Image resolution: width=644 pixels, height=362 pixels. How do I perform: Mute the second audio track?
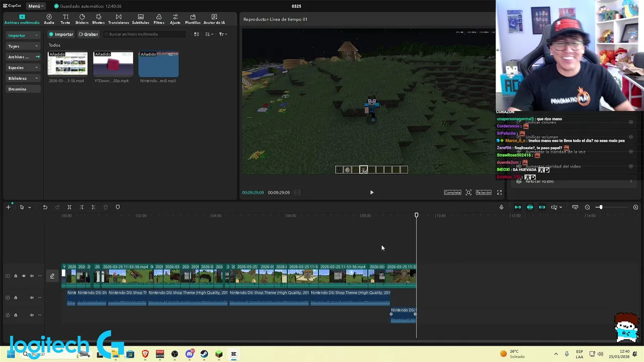click(x=32, y=315)
